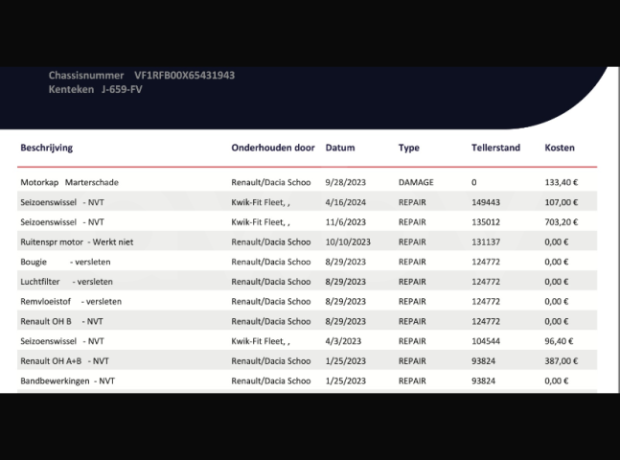Click date 1/25/2023 in the Renault OH A+B row
This screenshot has height=460, width=620.
[346, 361]
